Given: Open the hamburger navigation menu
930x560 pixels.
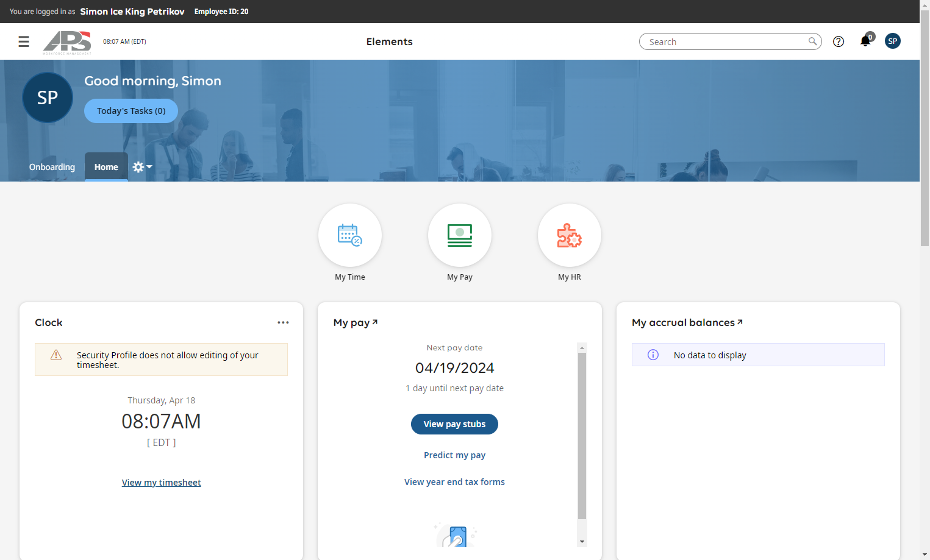Looking at the screenshot, I should click(x=24, y=41).
